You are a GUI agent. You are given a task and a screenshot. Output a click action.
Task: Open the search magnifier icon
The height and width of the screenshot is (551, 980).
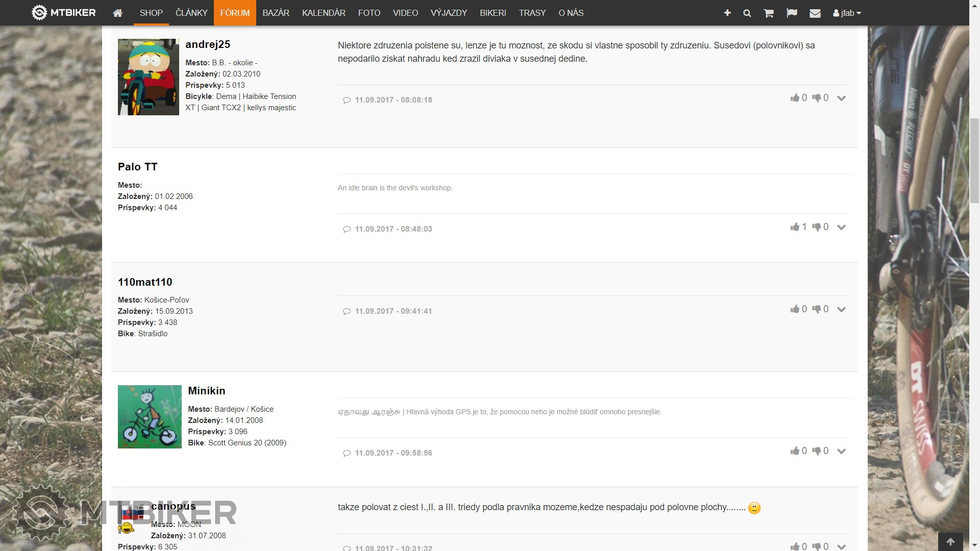747,13
